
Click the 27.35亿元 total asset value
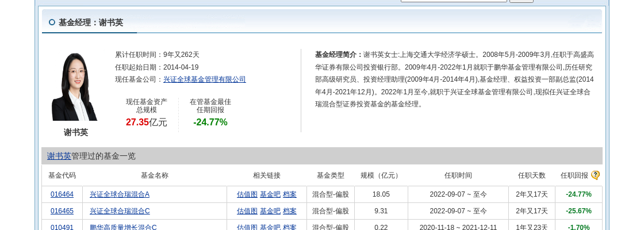pyautogui.click(x=146, y=122)
